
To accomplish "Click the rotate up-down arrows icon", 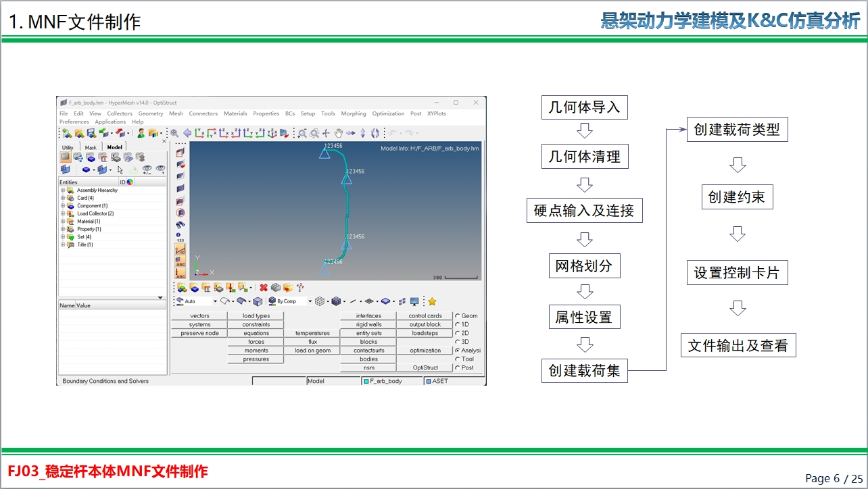I will (x=363, y=133).
